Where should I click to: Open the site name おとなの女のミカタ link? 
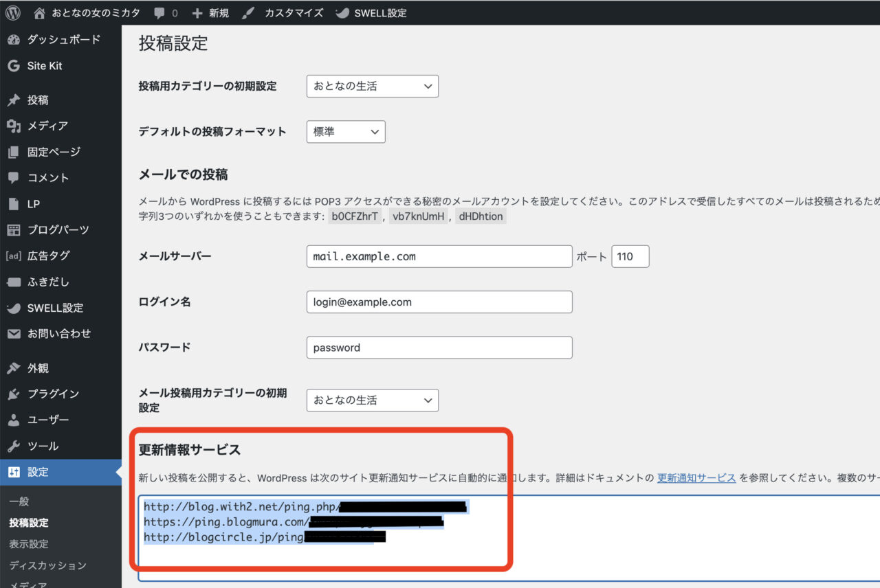click(x=96, y=13)
